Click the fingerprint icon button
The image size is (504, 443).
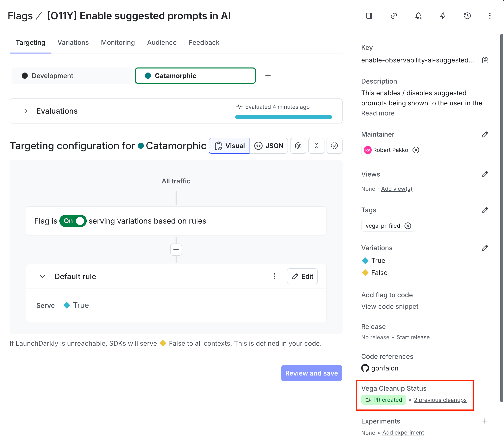pos(298,146)
